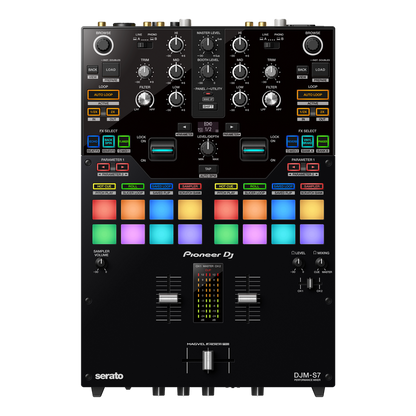Screen dimensions: 416x416
Task: Turn the left channel FILTER knob
Action: coord(144,99)
